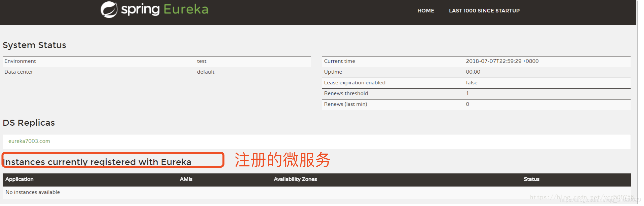
Task: Select the 'false' lease expiration value
Action: point(472,82)
